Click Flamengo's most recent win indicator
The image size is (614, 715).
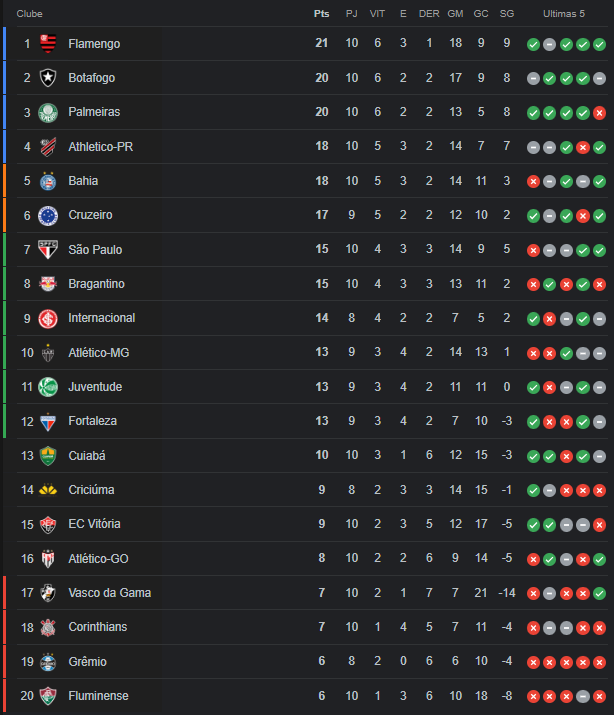[x=599, y=44]
